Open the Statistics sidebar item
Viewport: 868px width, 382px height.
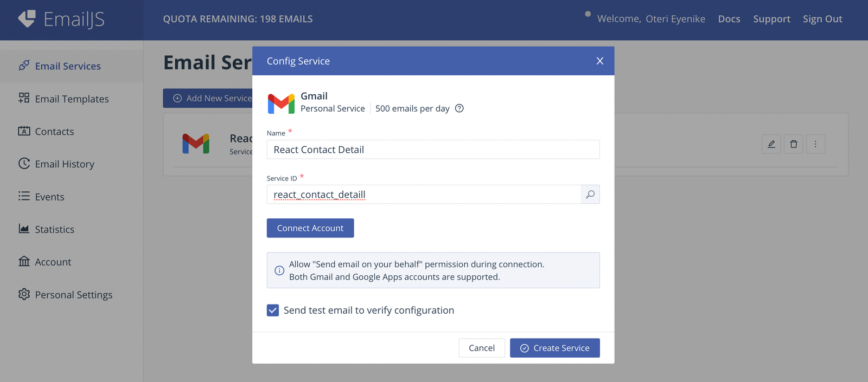point(54,229)
